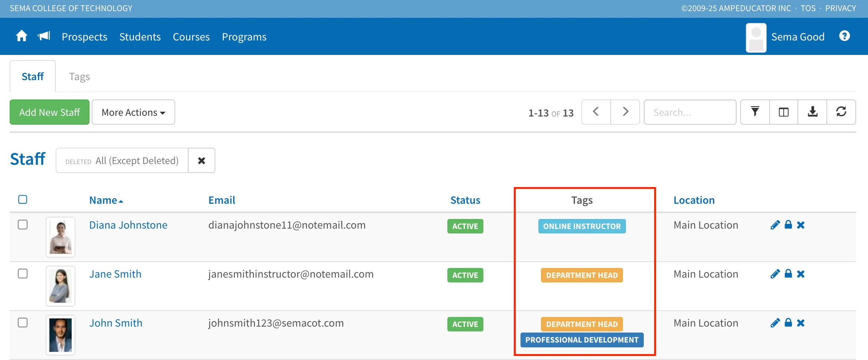Check the box for Diana Johnstone

(x=23, y=225)
